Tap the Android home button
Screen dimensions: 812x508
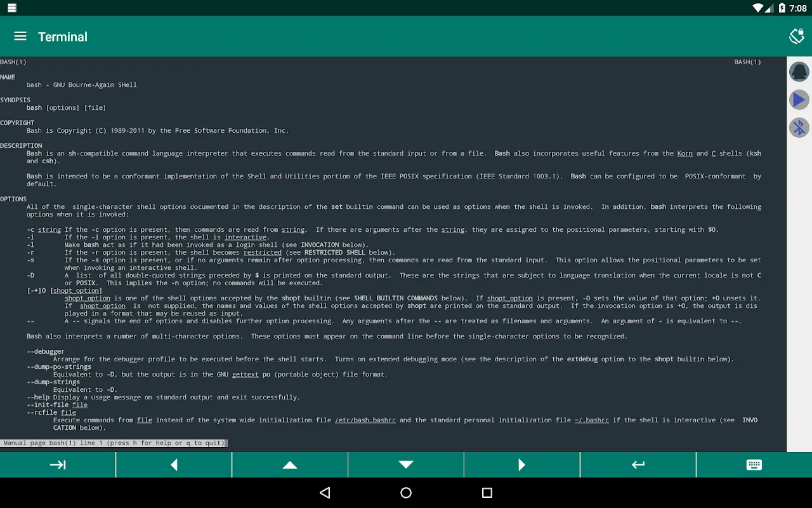pos(406,493)
